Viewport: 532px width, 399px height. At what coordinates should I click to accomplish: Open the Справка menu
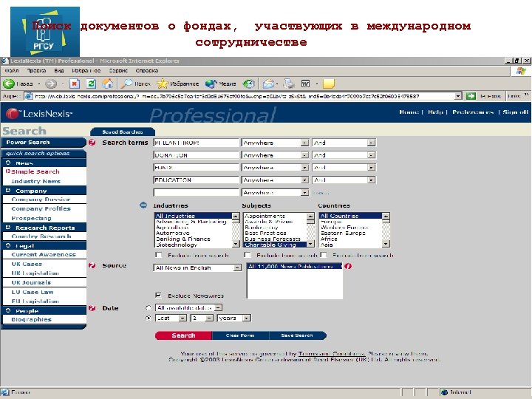[146, 71]
